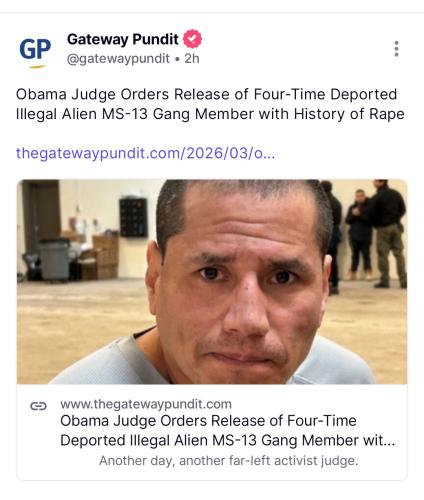The image size is (424, 500).
Task: Click the wall-mounted black panel in the photo
Action: 133,217
